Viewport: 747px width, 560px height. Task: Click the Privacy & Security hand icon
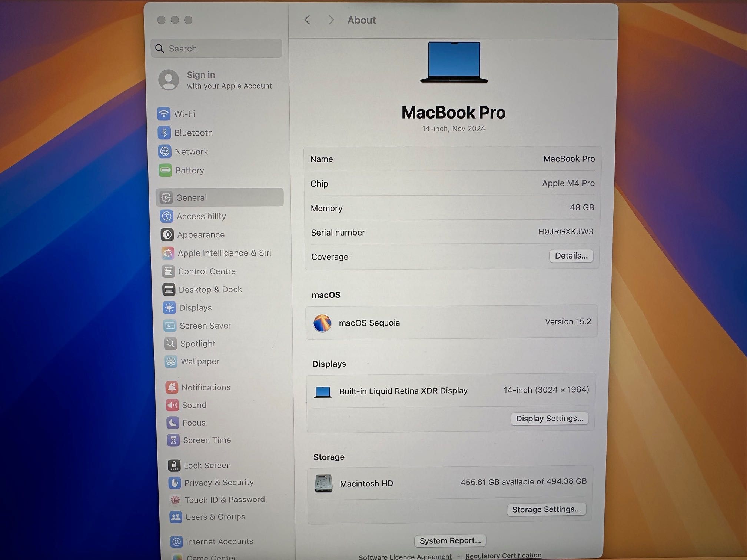point(175,483)
